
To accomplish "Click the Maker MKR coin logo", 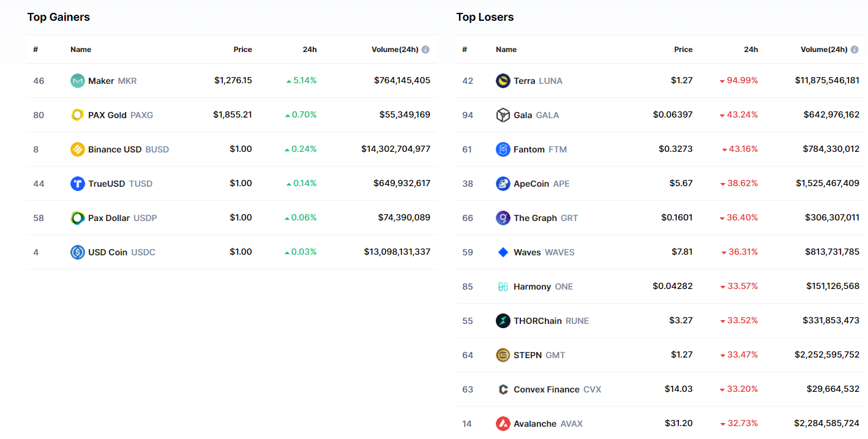I will pos(77,81).
